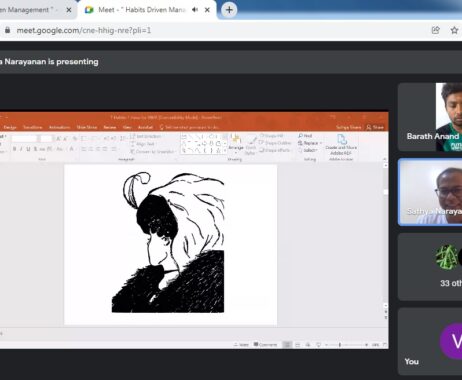Open the Slide Show ribbon tab
This screenshot has height=380, width=462.
tap(87, 127)
